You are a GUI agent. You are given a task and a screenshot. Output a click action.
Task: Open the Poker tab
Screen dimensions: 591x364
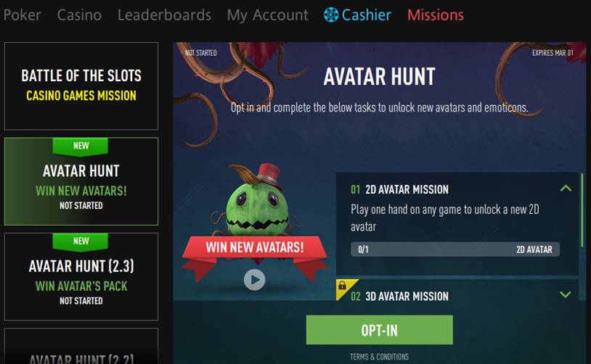22,15
